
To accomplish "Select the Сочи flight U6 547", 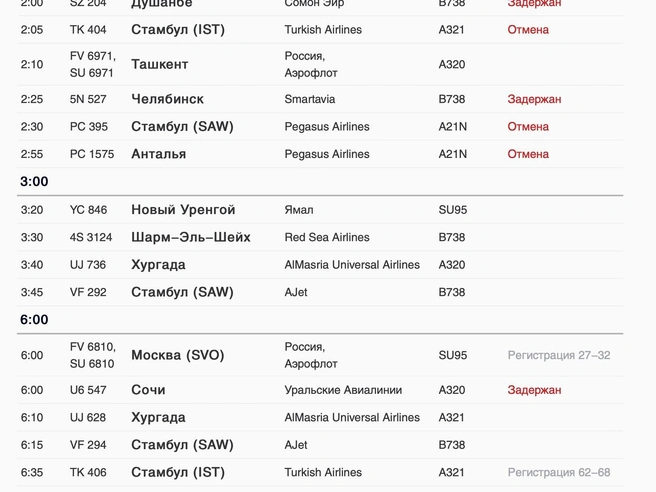I will pyautogui.click(x=320, y=390).
